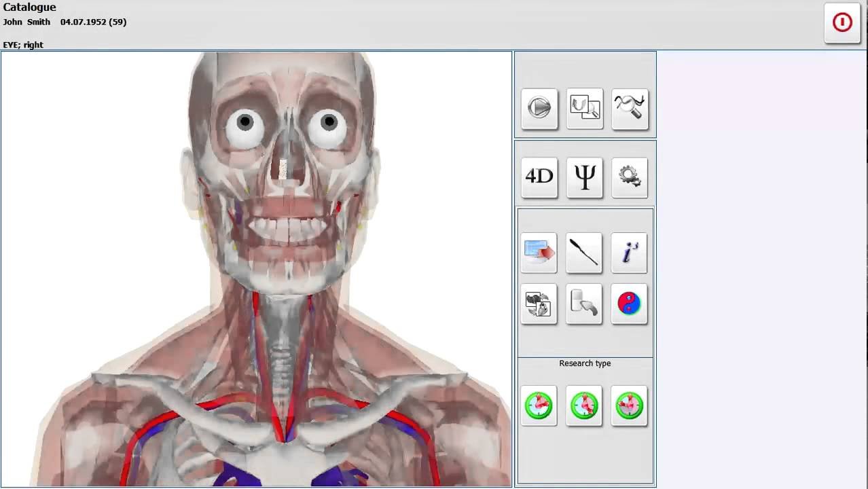Open the 4D view button

coord(539,177)
